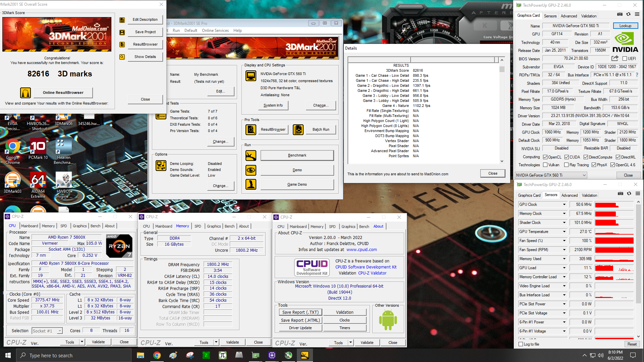This screenshot has height=362, width=644.
Task: Open Google Chrome desktop shortcut
Action: pos(13,152)
